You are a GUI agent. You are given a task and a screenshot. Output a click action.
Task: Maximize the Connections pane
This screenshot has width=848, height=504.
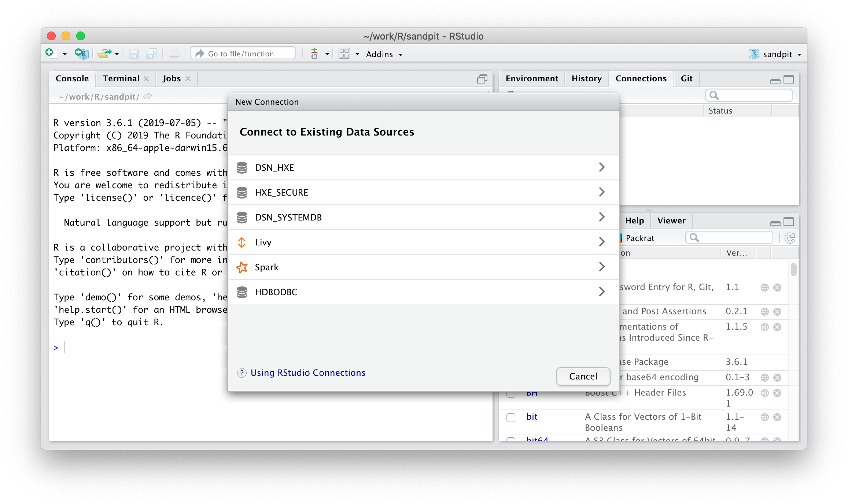tap(789, 79)
